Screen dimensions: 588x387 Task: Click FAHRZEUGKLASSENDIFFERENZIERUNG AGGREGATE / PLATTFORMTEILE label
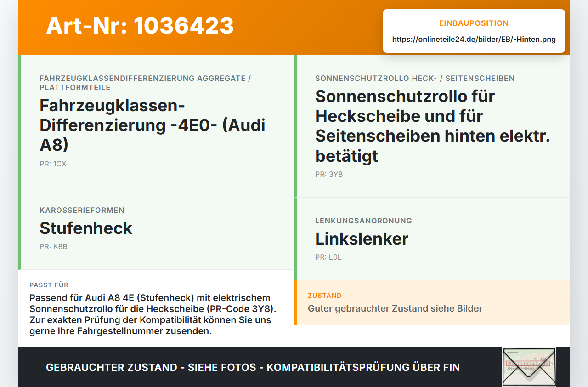[x=145, y=83]
